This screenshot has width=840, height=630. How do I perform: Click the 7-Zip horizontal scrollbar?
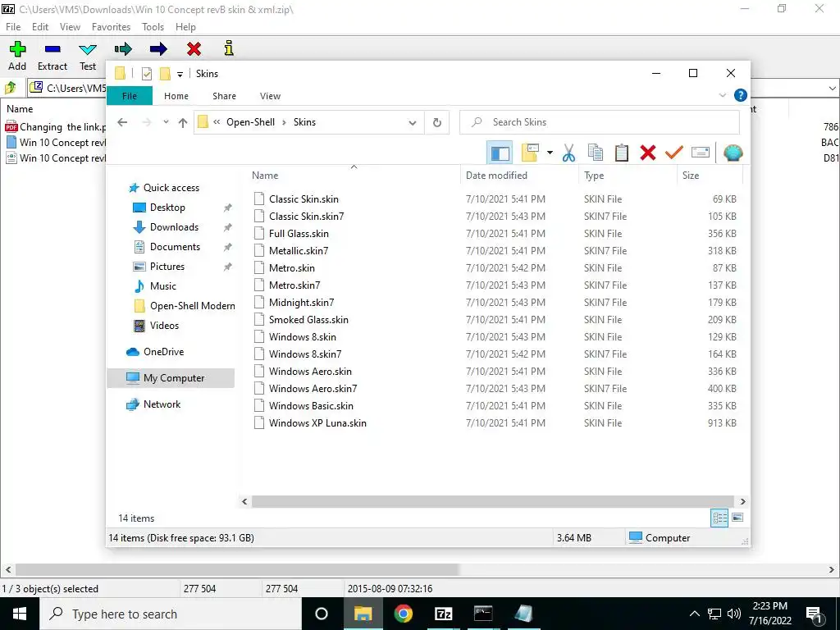(237, 569)
